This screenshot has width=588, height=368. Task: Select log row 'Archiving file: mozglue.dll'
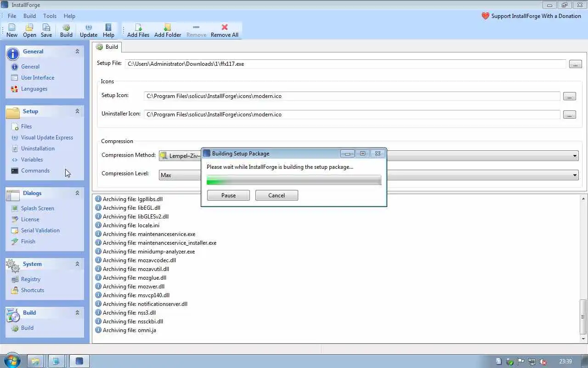tap(130, 278)
